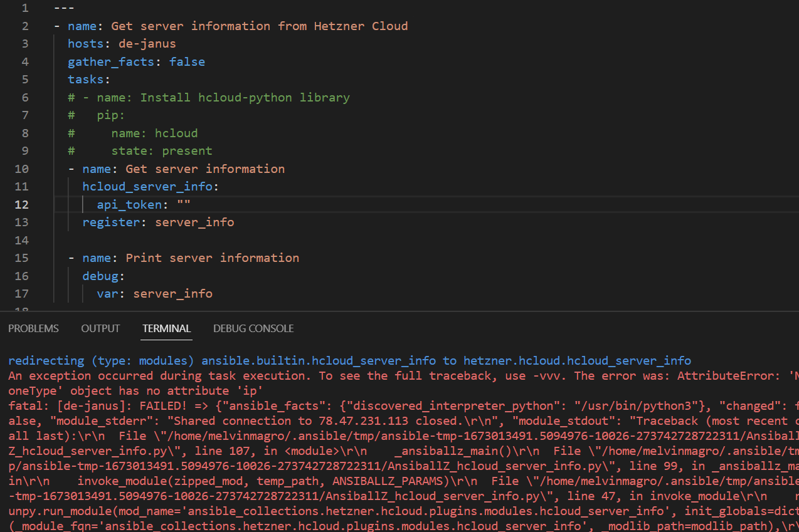Click the 'de-janus' hosts value
Image resolution: width=799 pixels, height=532 pixels.
click(x=147, y=44)
